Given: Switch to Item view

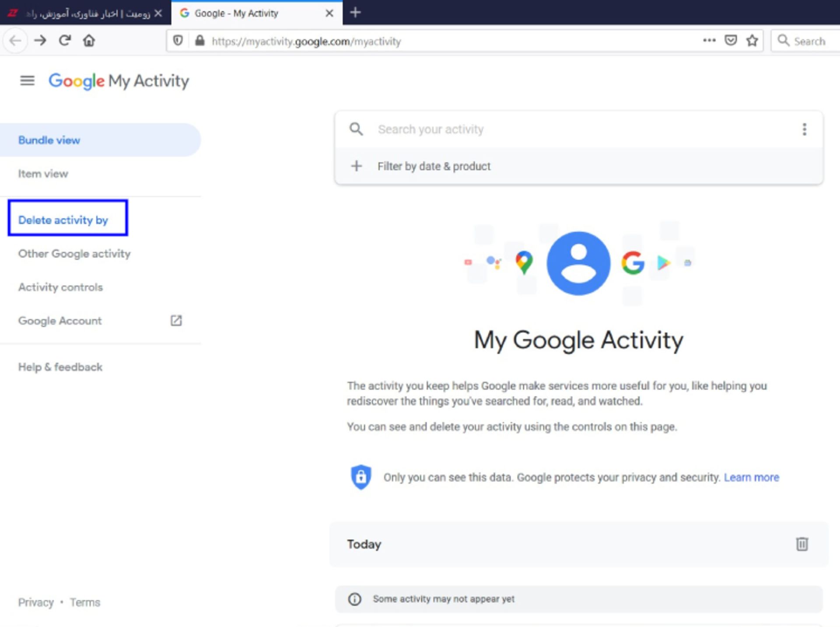Looking at the screenshot, I should pos(43,174).
